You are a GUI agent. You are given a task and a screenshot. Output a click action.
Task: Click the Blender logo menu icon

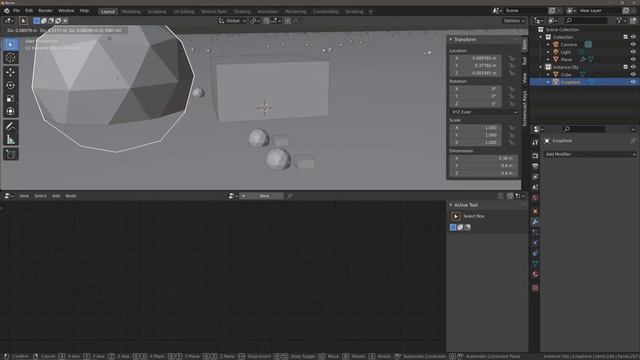tap(6, 11)
